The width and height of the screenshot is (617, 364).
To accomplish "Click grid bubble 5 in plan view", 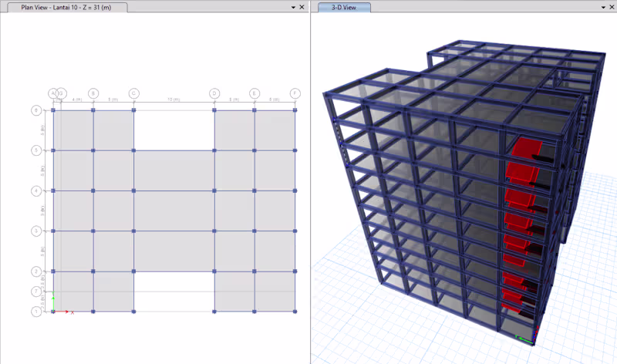I will coord(36,150).
